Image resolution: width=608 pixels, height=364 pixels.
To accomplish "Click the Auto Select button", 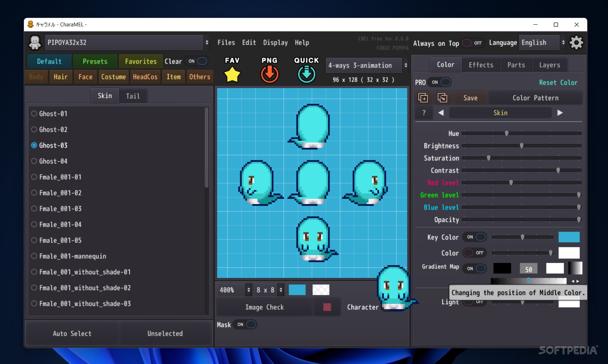I will click(x=72, y=333).
